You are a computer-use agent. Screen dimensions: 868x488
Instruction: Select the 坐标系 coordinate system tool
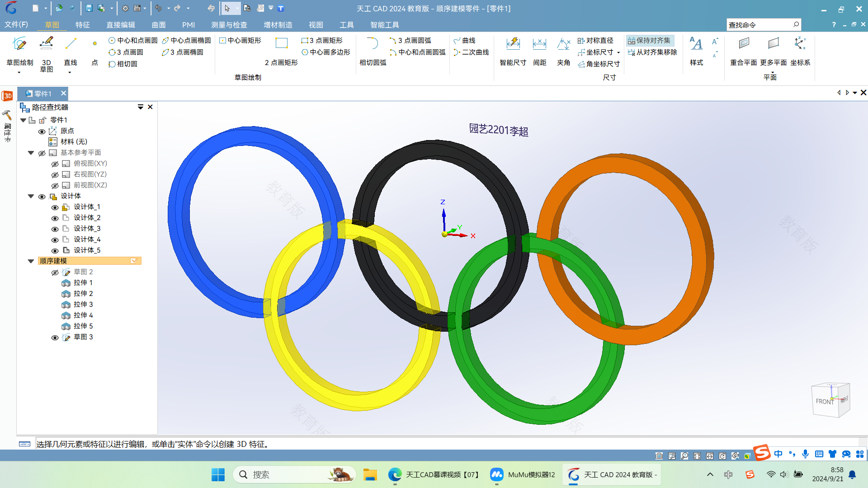coord(800,51)
